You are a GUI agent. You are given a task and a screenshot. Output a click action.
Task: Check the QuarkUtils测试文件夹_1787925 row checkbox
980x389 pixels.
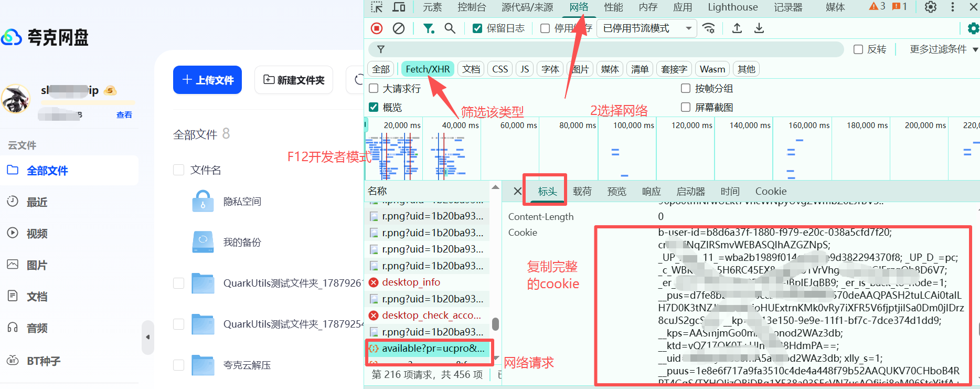(x=178, y=324)
